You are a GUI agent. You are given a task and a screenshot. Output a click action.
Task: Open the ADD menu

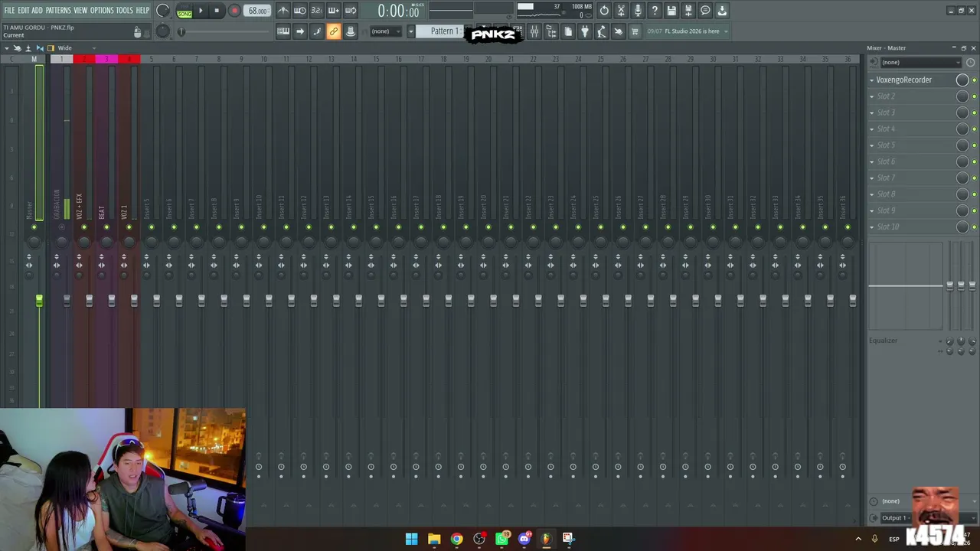point(38,11)
